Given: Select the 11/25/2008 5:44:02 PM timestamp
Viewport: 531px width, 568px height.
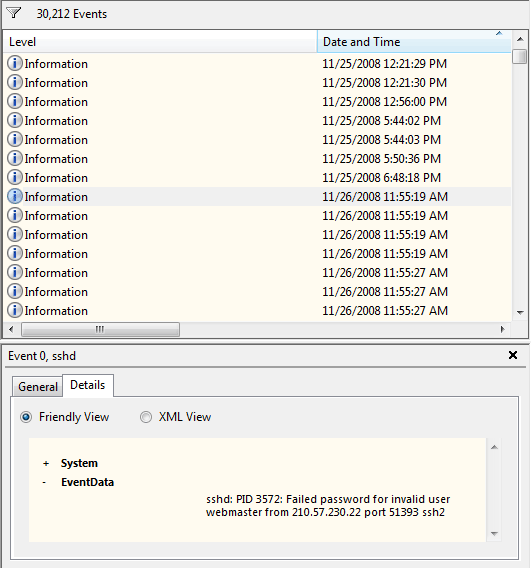Looking at the screenshot, I should [x=381, y=121].
